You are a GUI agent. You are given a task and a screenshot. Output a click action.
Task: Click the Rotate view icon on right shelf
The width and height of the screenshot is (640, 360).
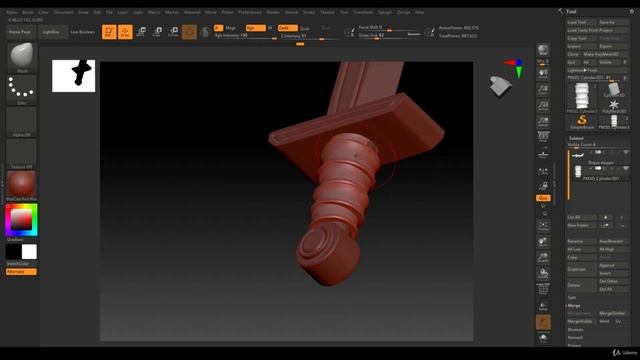pos(543,273)
